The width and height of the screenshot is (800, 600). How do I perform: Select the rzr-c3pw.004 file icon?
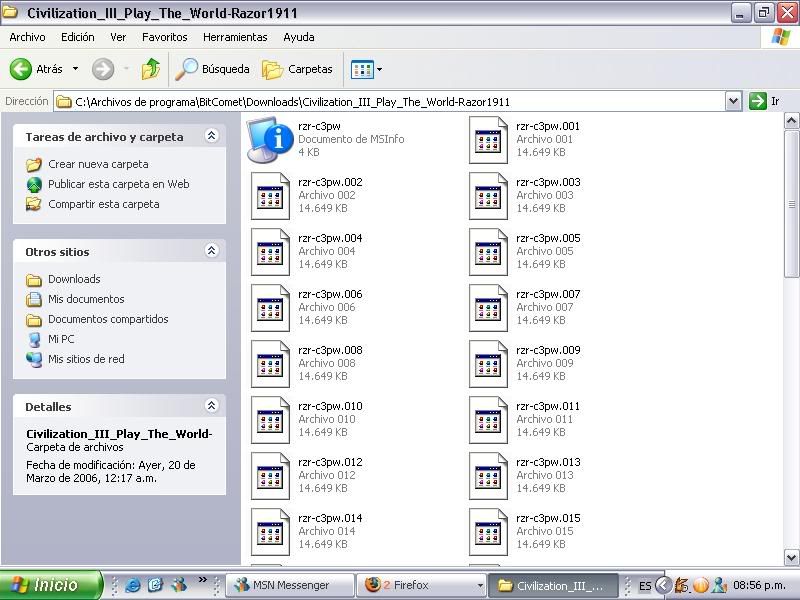pyautogui.click(x=270, y=252)
